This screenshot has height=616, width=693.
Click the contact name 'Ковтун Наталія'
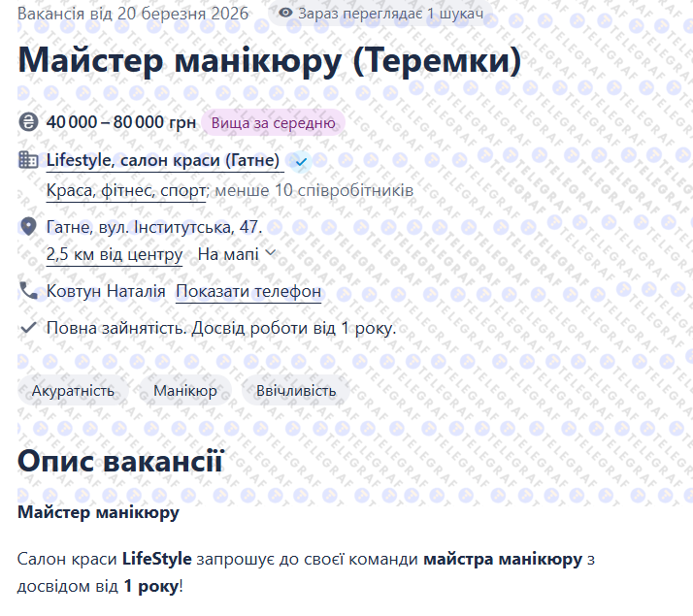[x=106, y=291]
